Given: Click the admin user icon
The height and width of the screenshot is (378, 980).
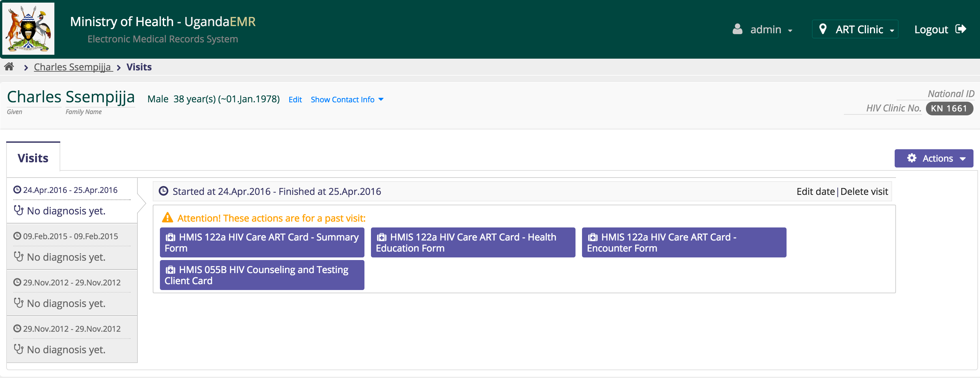Looking at the screenshot, I should click(x=737, y=29).
